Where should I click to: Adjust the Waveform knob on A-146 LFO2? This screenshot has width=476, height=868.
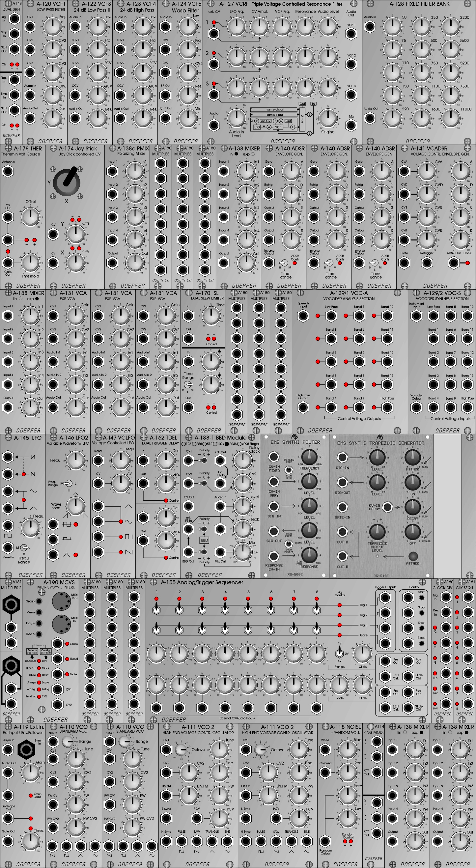[76, 506]
